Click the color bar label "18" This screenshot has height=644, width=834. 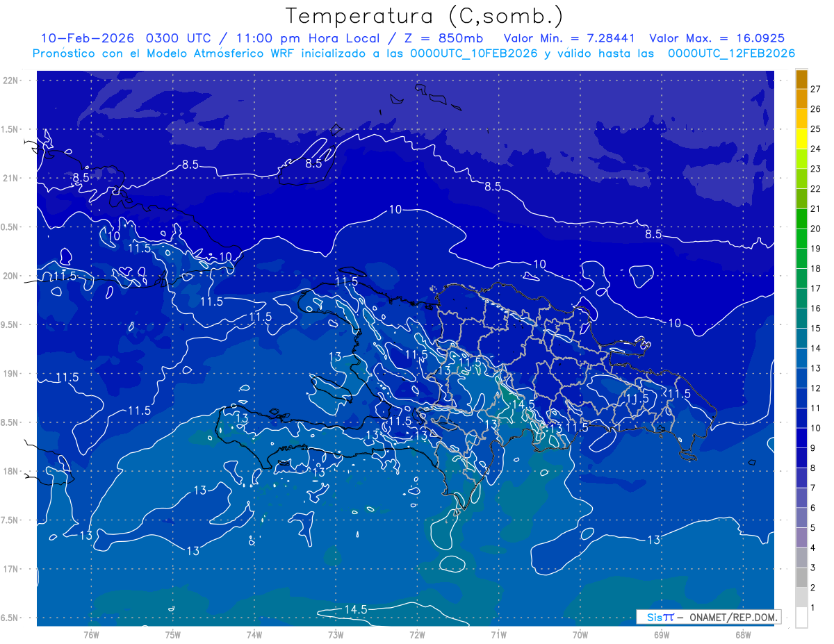(815, 268)
